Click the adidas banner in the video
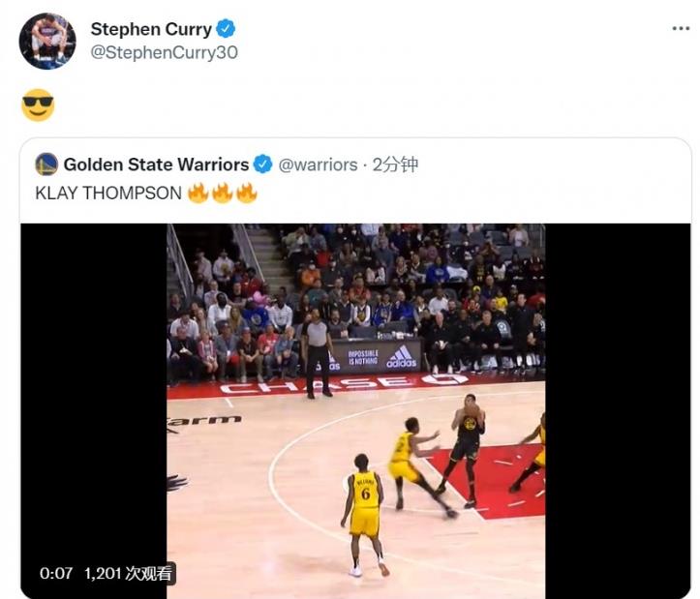Image resolution: width=700 pixels, height=599 pixels. [377, 357]
